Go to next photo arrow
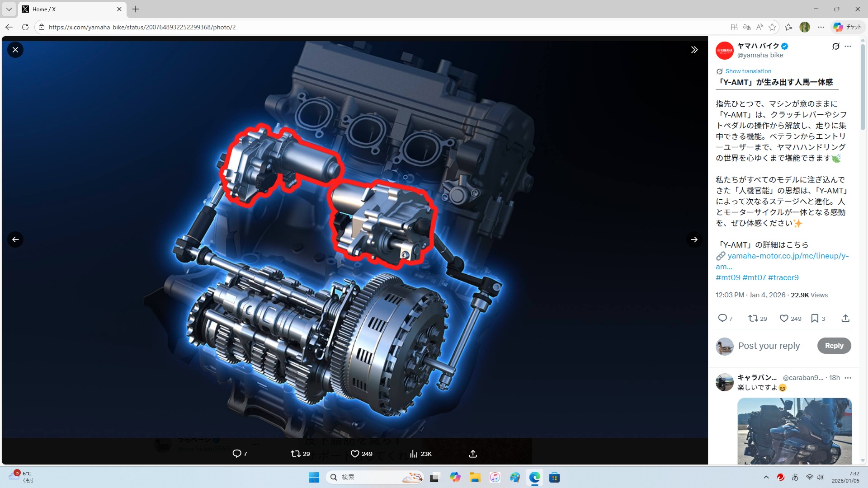Screen dimensions: 868x488 tap(694, 239)
